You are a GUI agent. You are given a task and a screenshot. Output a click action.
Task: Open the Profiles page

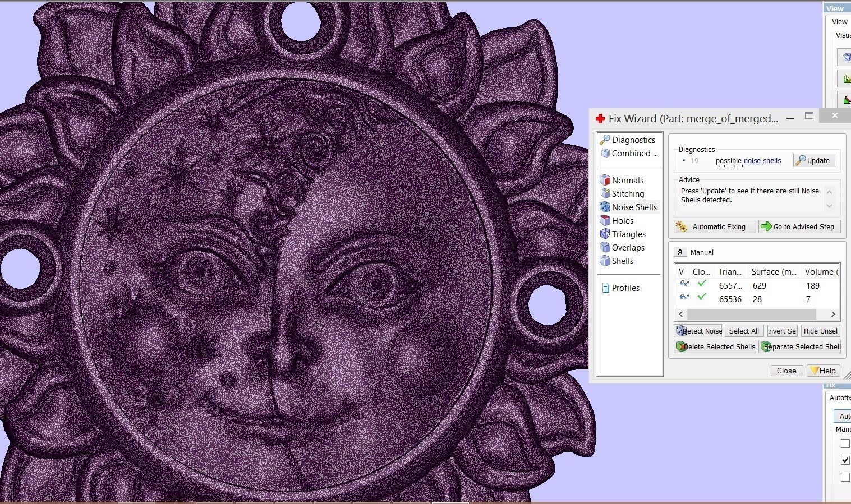[x=620, y=288]
